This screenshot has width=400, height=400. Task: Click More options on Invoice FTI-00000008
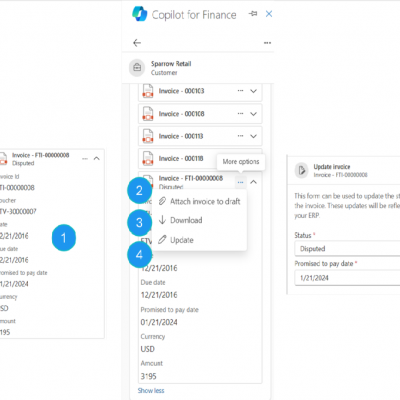click(240, 182)
